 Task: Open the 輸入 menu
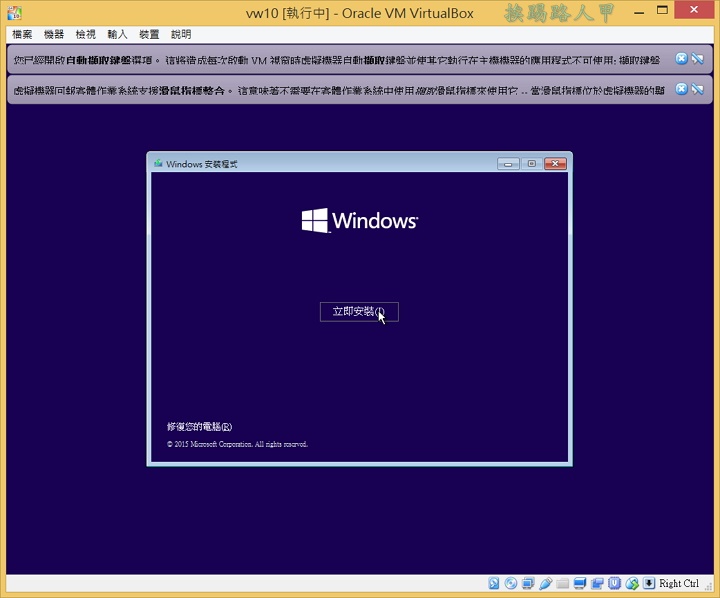117,34
